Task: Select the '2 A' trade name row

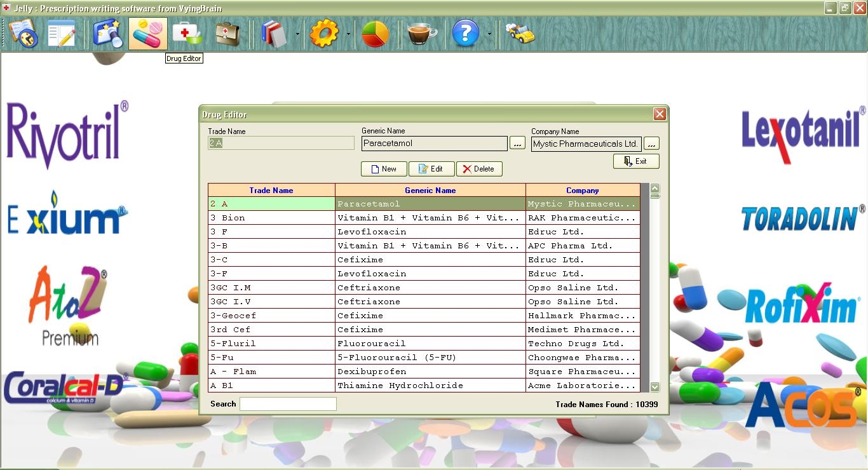Action: click(424, 204)
